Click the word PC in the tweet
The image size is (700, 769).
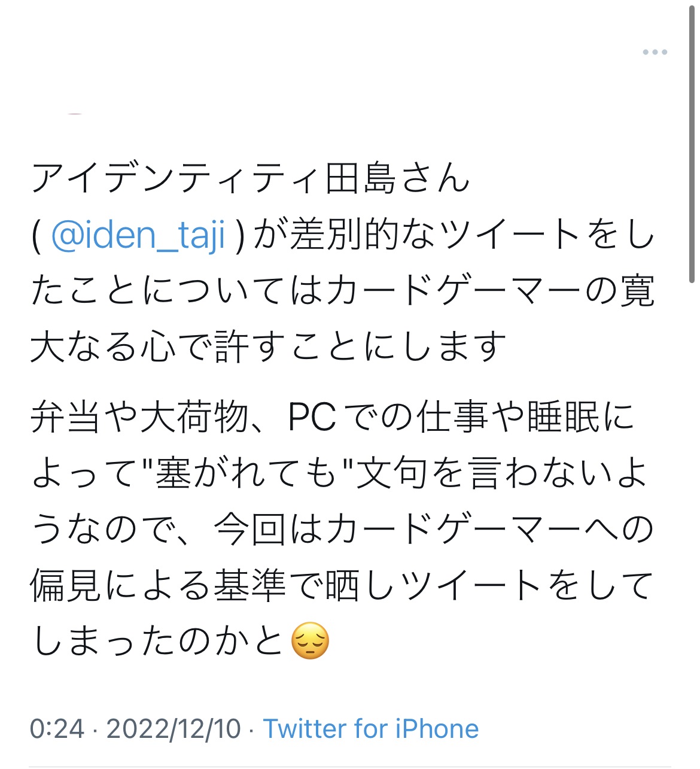click(312, 417)
